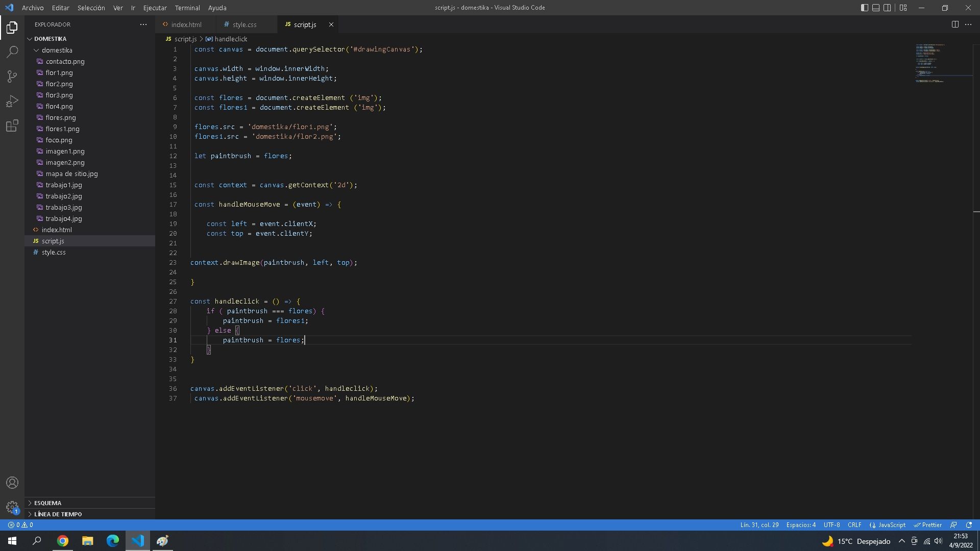The width and height of the screenshot is (980, 551).
Task: Open notifications bell in status bar
Action: pyautogui.click(x=969, y=525)
